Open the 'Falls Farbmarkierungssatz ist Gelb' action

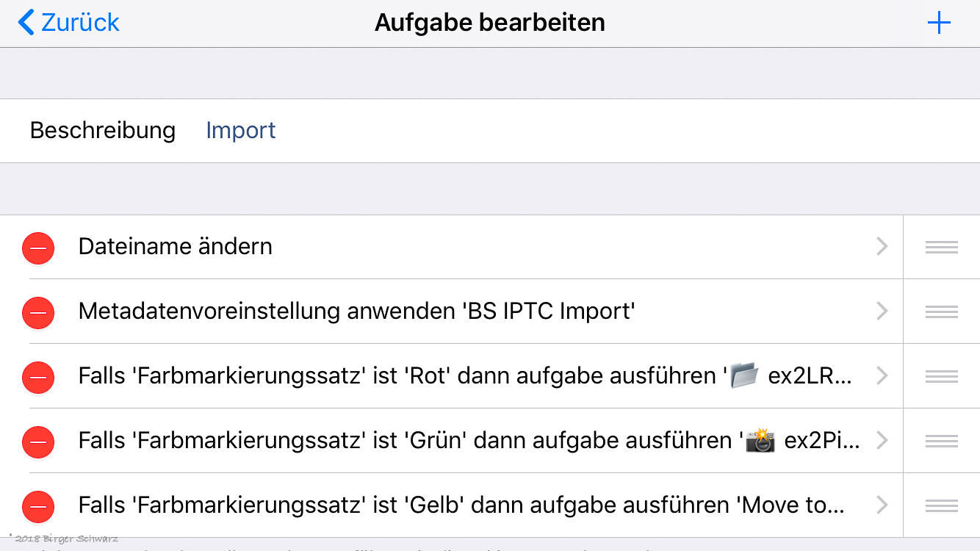pyautogui.click(x=461, y=505)
